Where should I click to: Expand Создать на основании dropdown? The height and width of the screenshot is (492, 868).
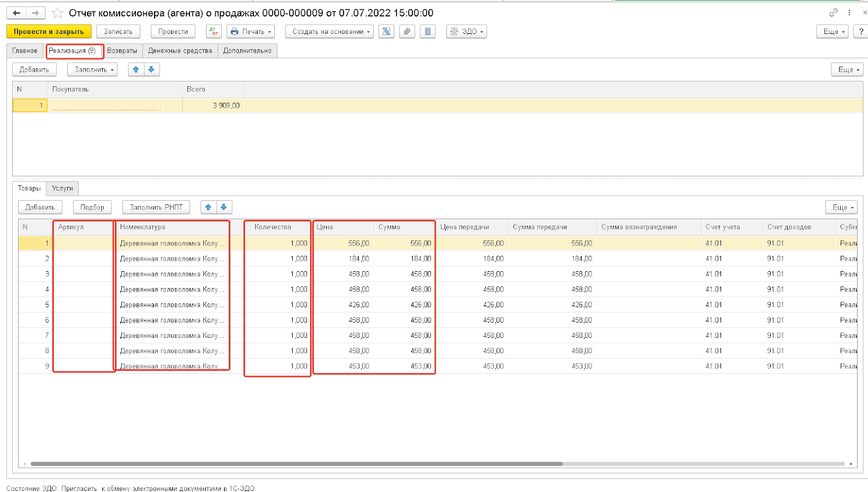[x=329, y=32]
